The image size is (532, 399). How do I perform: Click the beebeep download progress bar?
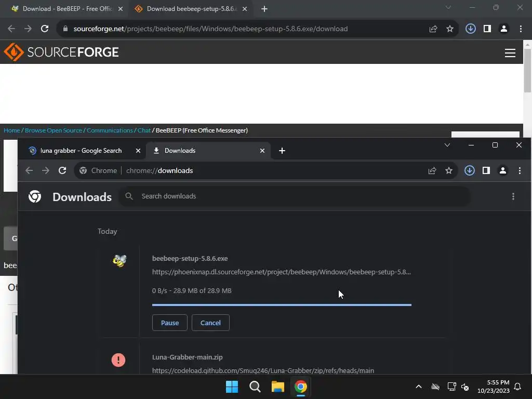coord(282,305)
